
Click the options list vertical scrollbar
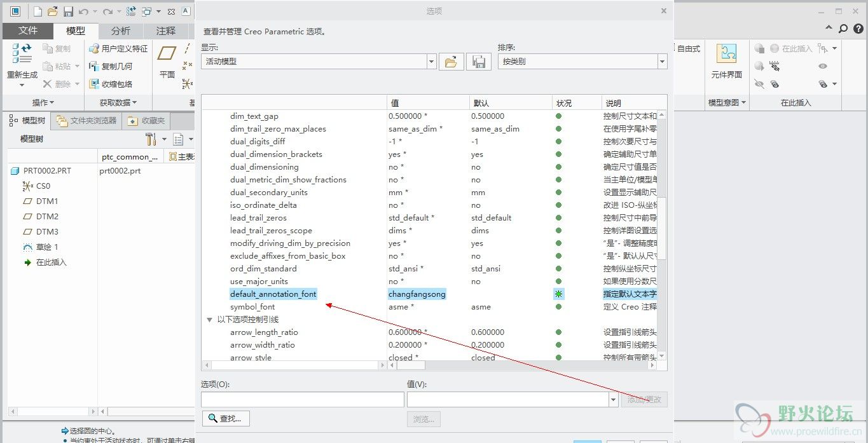tap(661, 228)
